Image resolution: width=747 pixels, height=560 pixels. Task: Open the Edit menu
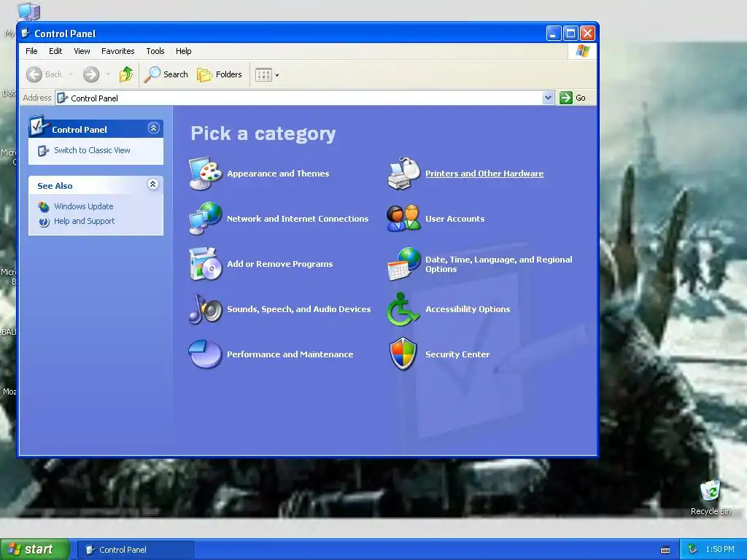coord(55,51)
